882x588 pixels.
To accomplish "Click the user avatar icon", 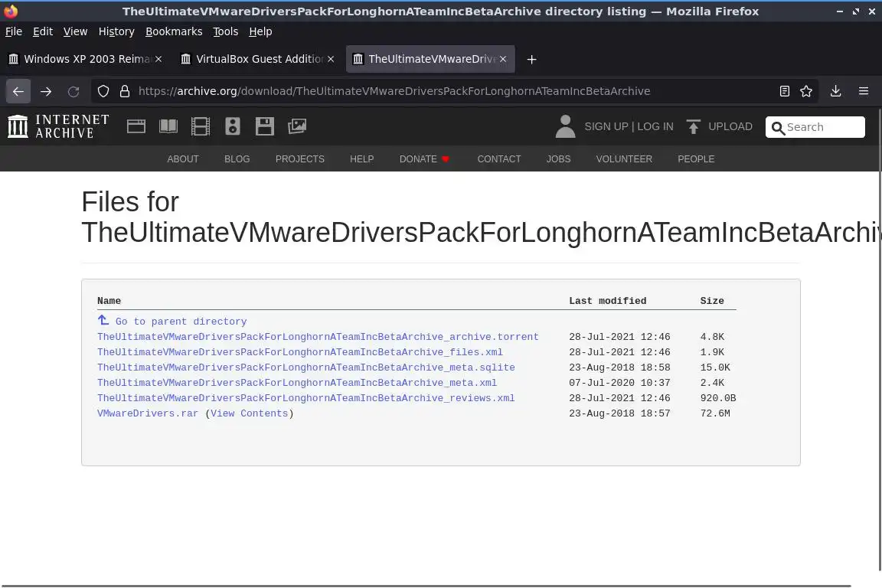I will [x=565, y=126].
